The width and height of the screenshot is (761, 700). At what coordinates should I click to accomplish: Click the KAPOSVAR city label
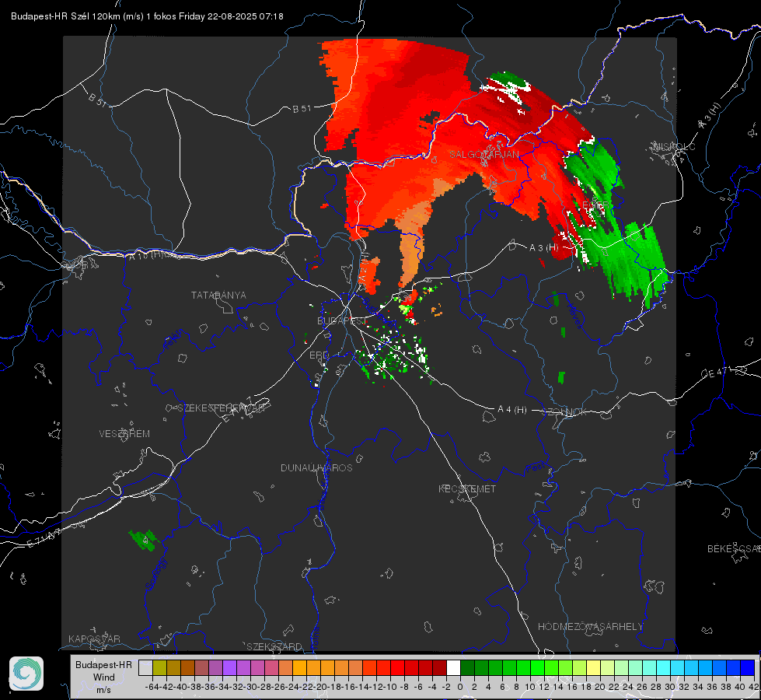(x=94, y=639)
